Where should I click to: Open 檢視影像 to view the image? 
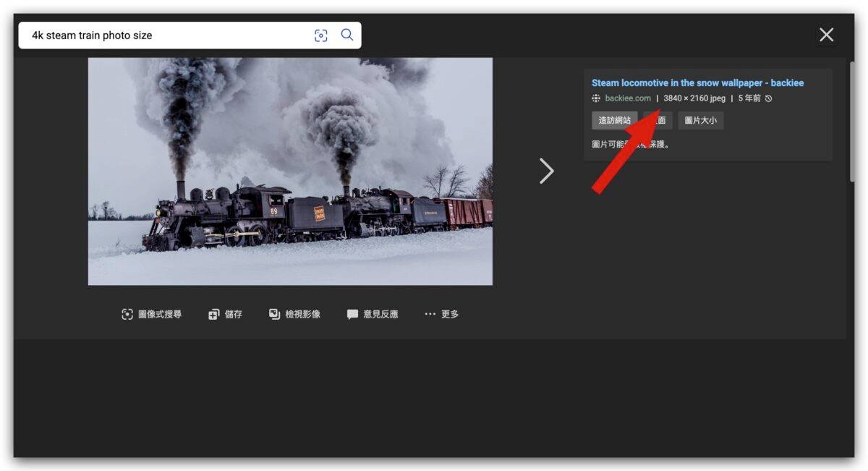point(294,314)
